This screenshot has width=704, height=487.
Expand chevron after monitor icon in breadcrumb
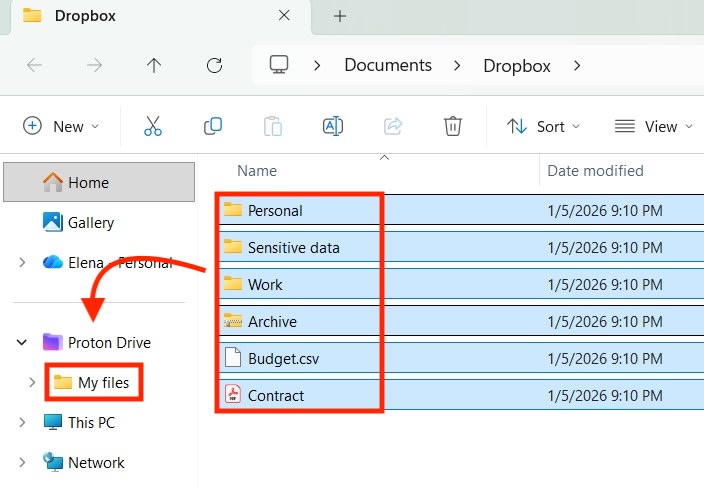317,66
